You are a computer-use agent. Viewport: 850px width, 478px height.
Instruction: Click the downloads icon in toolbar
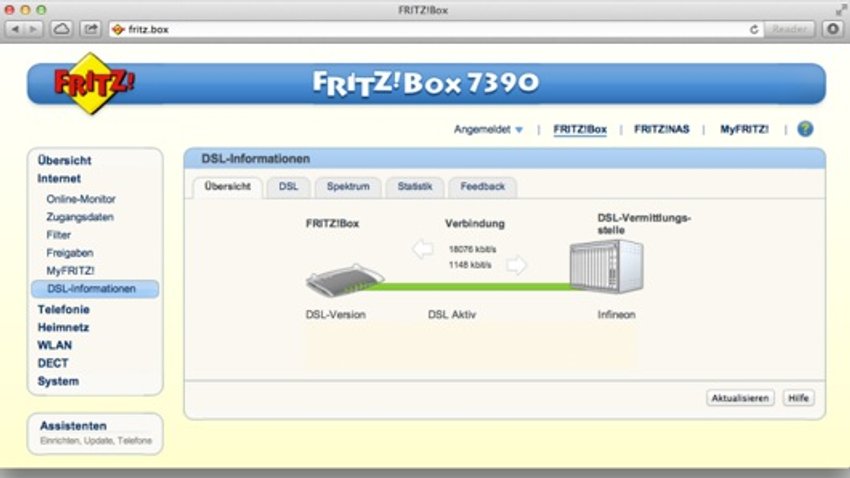click(833, 29)
